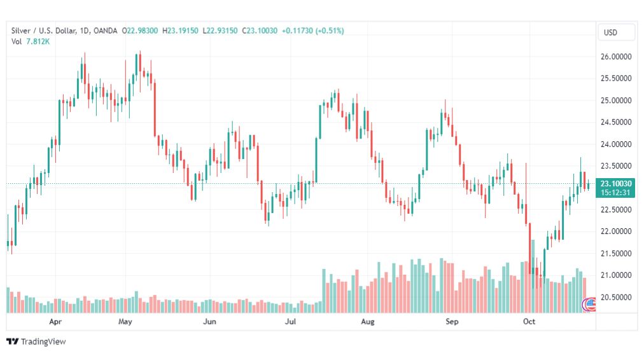The width and height of the screenshot is (644, 353).
Task: Click the Aug label on time axis
Action: 368,321
